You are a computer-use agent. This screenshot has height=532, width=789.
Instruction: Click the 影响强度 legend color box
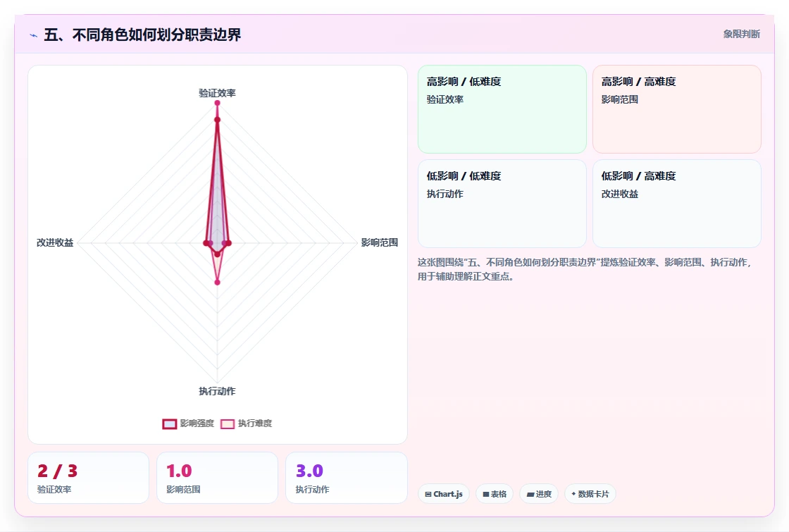(x=170, y=423)
